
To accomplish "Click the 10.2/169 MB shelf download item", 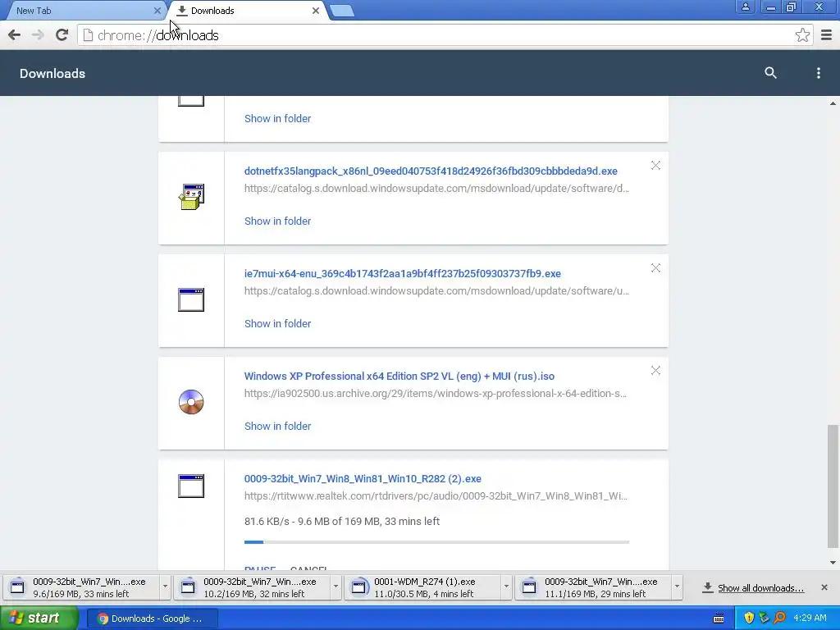I will (x=253, y=587).
